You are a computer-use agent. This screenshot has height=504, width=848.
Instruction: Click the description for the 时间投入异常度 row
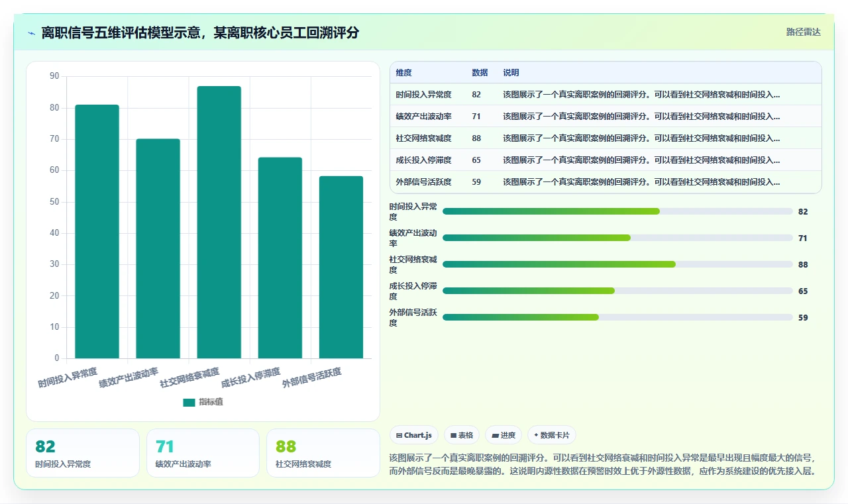(x=641, y=95)
